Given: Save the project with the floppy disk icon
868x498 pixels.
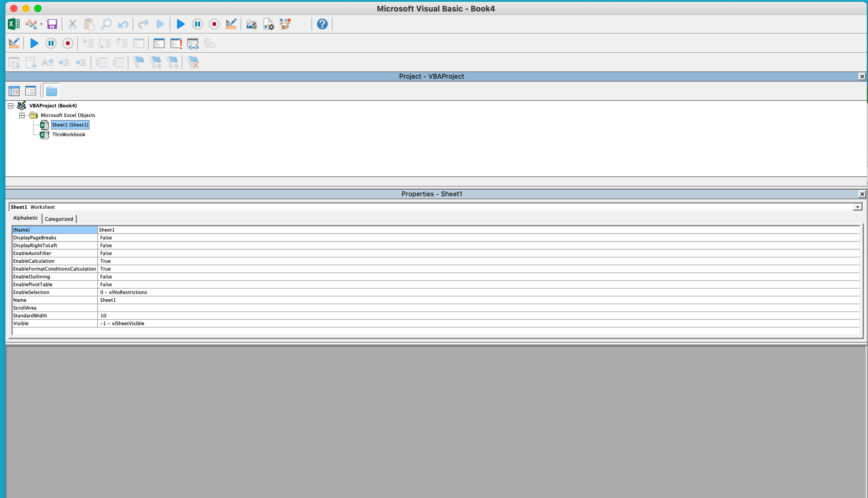Looking at the screenshot, I should tap(52, 24).
